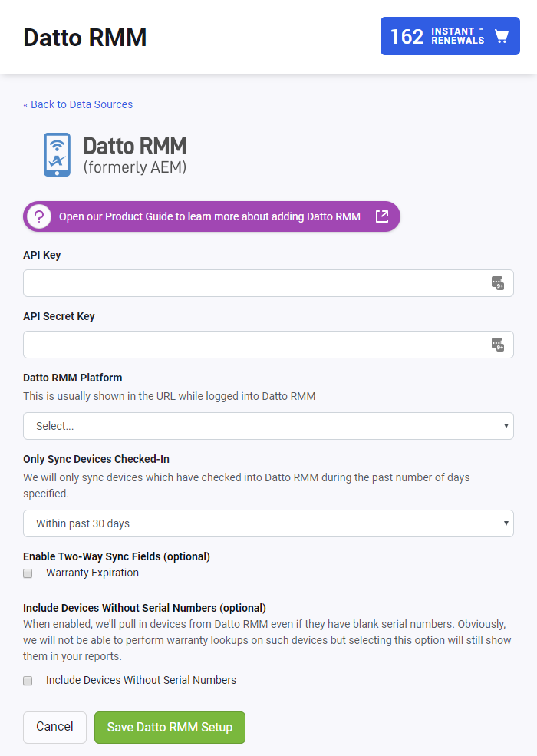The image size is (537, 756).
Task: Click the 'Only Sync Devices Checked-In' heading
Action: 97,459
